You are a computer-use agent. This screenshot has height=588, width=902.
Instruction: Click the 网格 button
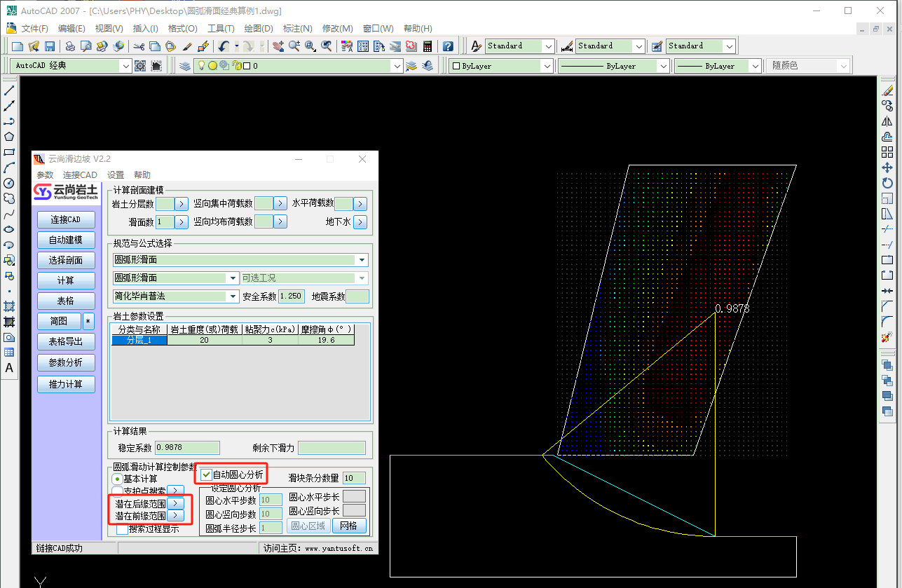[348, 526]
